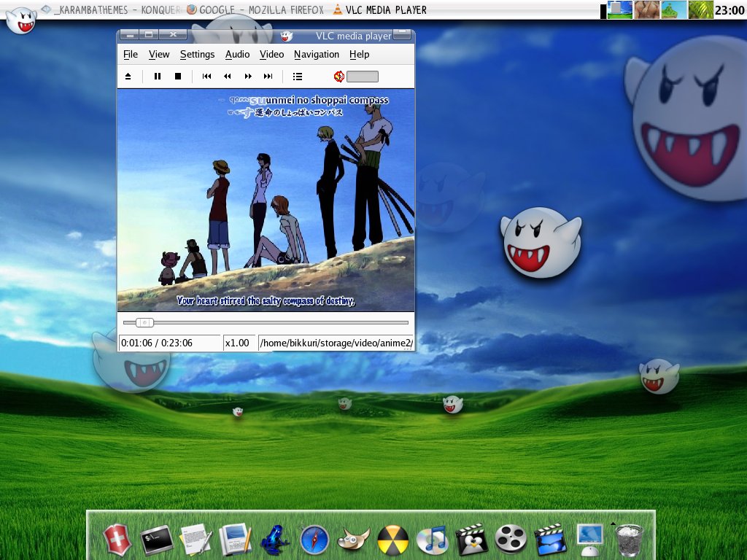Skip to previous playlist item

coord(206,76)
